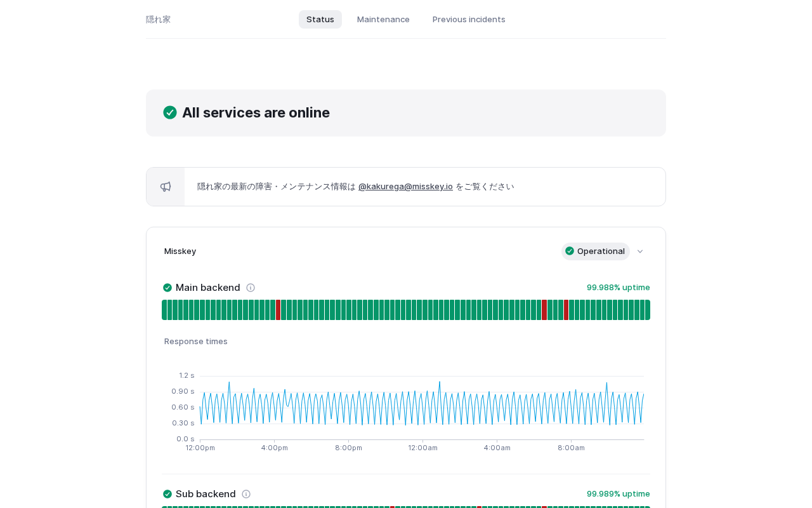Click the Operational status badge
The image size is (812, 508).
[x=596, y=251]
